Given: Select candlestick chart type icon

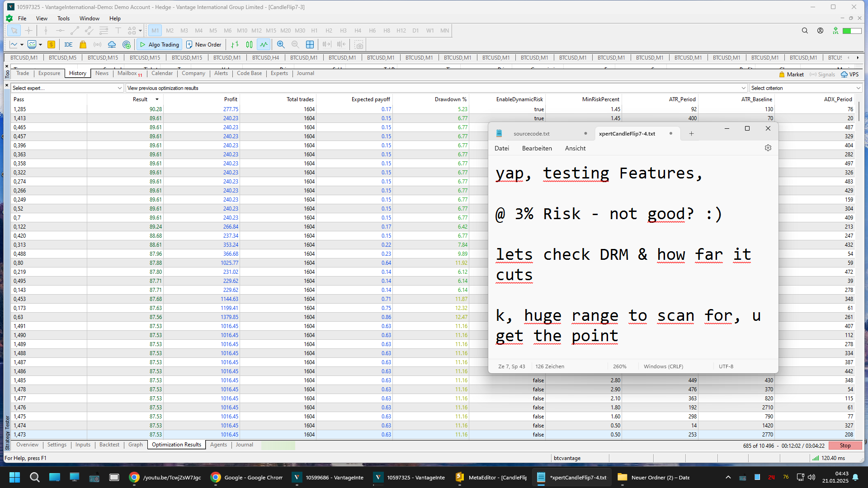Looking at the screenshot, I should (x=249, y=44).
